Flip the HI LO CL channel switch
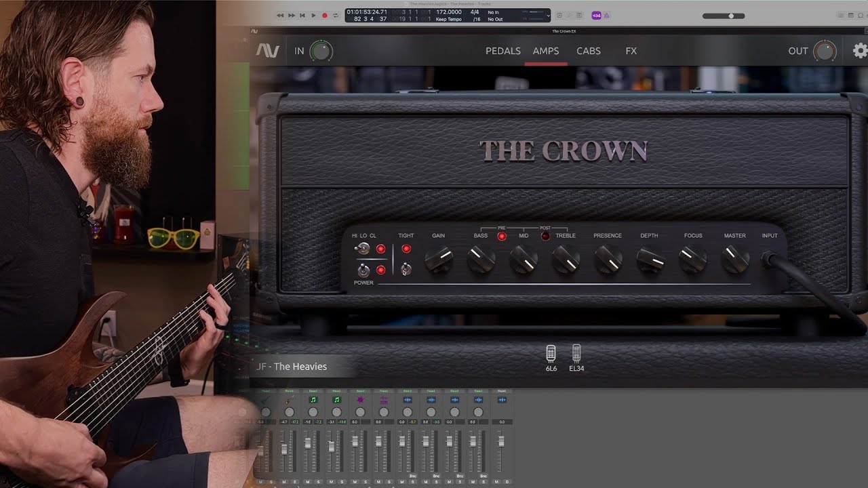 click(x=363, y=249)
